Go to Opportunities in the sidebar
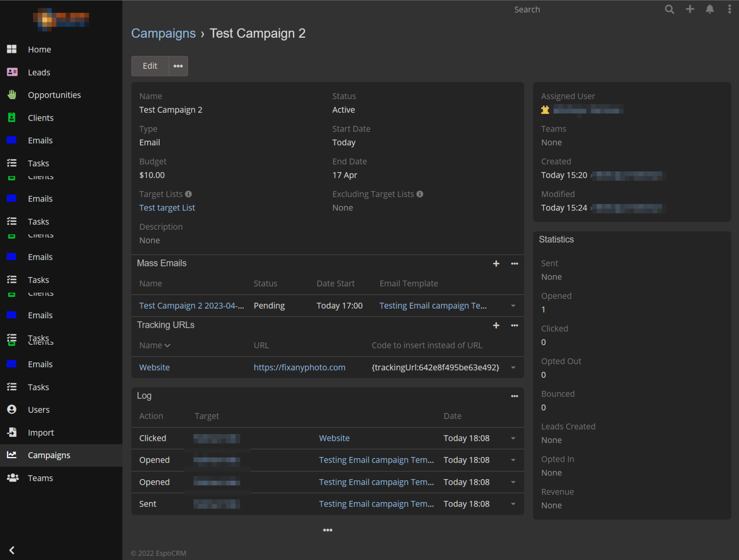Image resolution: width=739 pixels, height=560 pixels. (x=54, y=95)
